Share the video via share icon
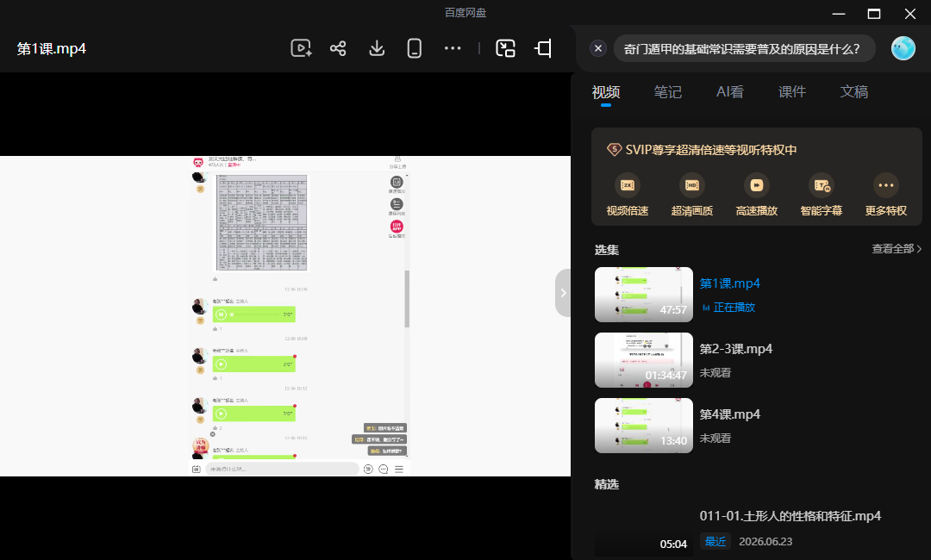Viewport: 931px width, 560px height. point(338,48)
